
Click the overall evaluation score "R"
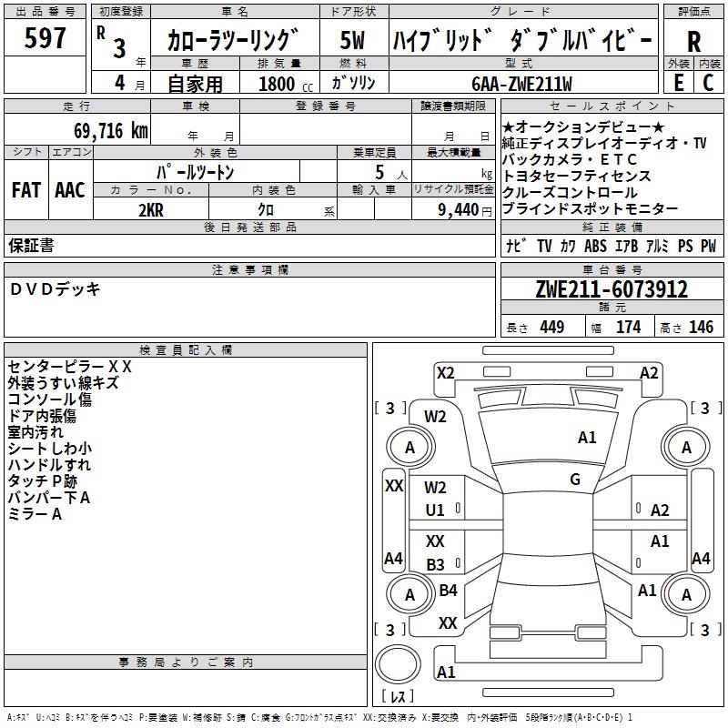click(x=693, y=42)
